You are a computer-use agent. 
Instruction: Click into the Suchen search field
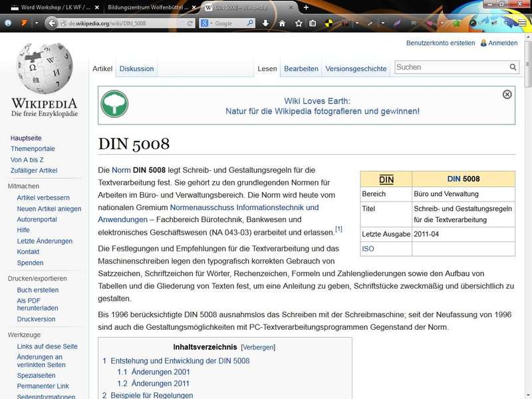pyautogui.click(x=451, y=67)
